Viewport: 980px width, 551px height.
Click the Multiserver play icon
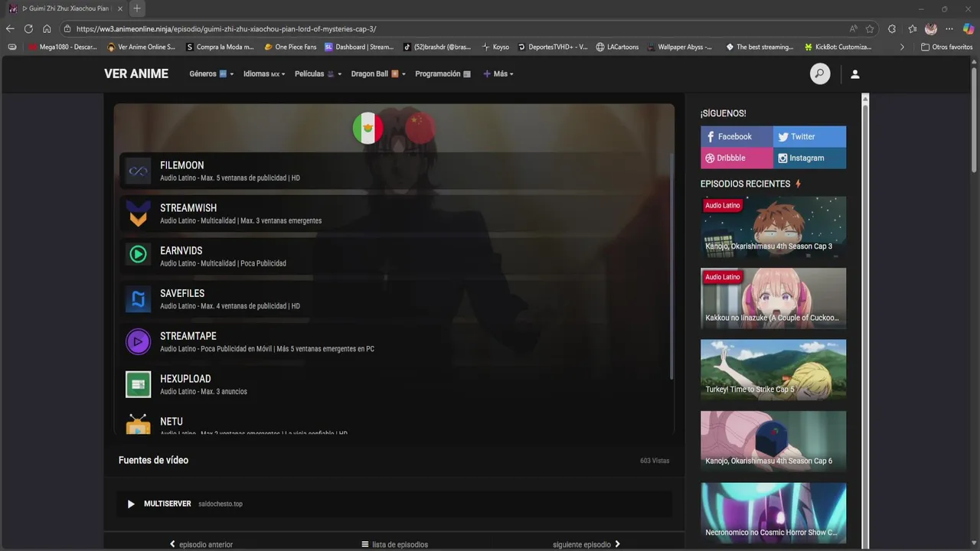point(131,504)
